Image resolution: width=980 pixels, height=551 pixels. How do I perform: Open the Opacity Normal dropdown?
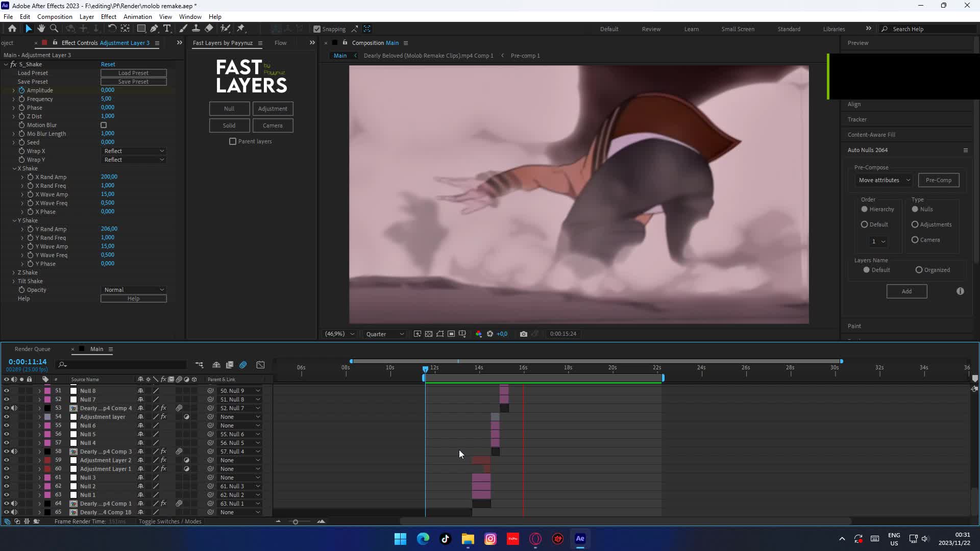(x=134, y=290)
